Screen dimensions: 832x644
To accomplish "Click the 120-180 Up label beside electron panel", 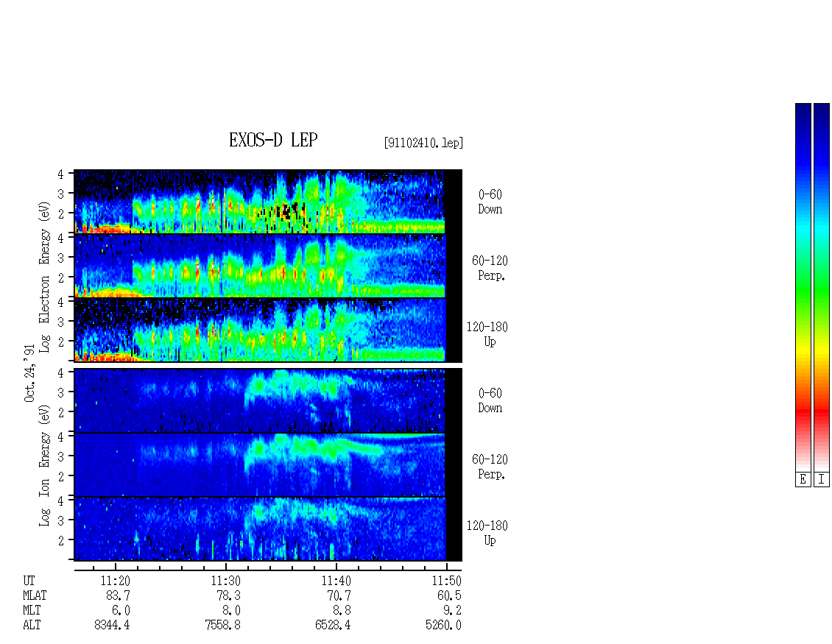I will pyautogui.click(x=487, y=334).
